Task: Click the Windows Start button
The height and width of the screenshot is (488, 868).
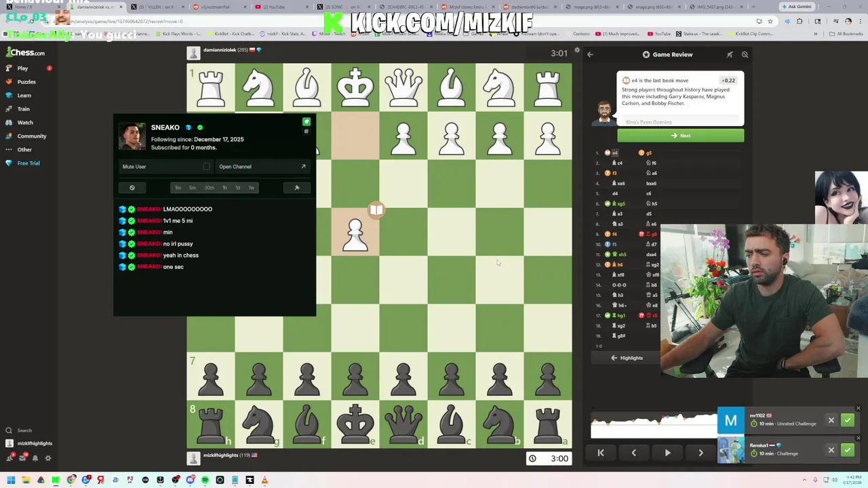Action: pyautogui.click(x=11, y=481)
